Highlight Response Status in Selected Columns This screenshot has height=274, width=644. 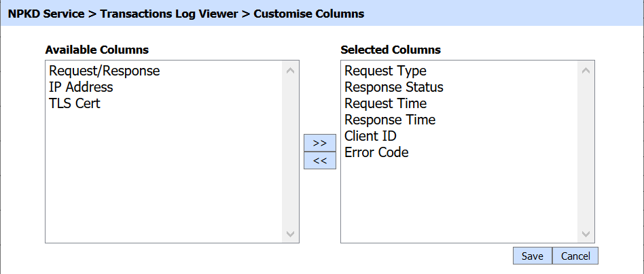click(393, 87)
